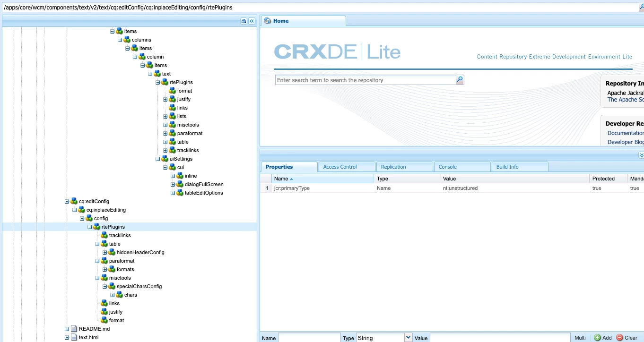Viewport: 644px width, 342px height.
Task: Click the Add property button
Action: pos(602,338)
